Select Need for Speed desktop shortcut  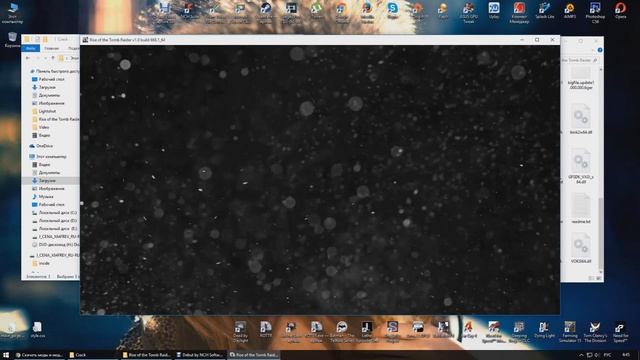[620, 331]
